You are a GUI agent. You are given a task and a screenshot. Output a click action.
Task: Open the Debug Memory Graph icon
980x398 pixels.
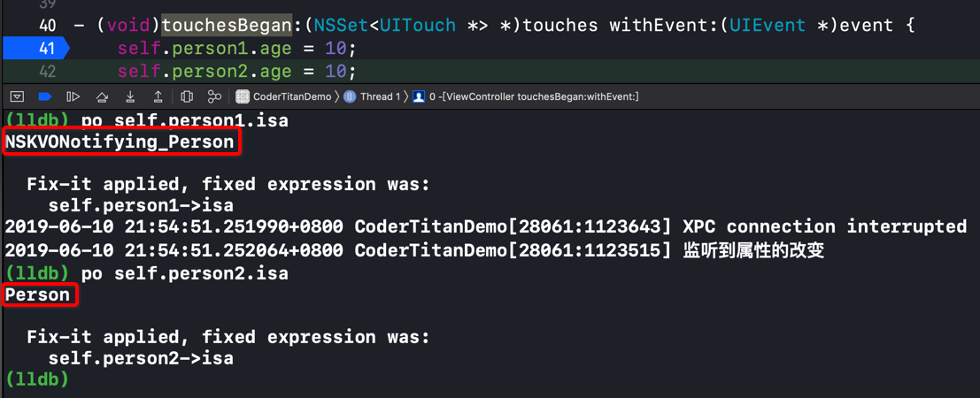click(x=215, y=96)
